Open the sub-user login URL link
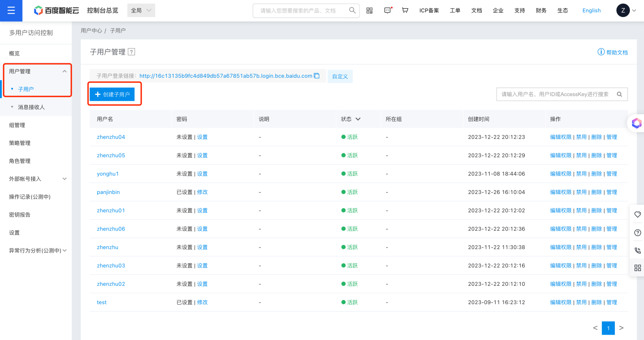 226,76
